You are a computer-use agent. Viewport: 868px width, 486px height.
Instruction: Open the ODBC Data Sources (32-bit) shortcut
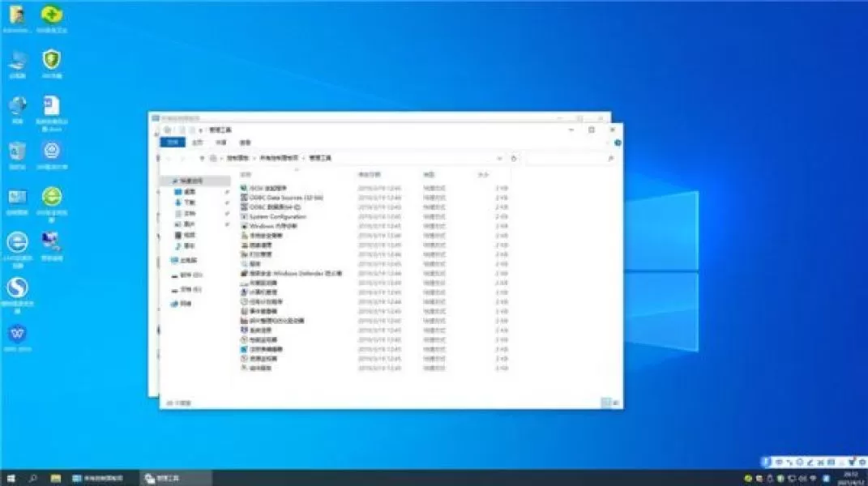tap(285, 198)
